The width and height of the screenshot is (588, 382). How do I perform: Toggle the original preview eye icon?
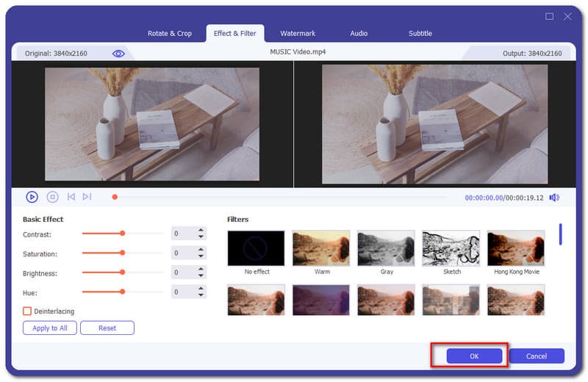pyautogui.click(x=118, y=54)
